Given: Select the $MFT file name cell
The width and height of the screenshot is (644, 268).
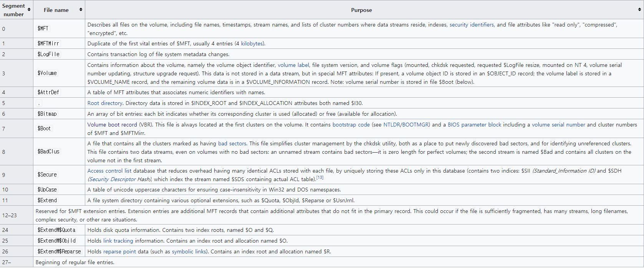Looking at the screenshot, I should pyautogui.click(x=59, y=28).
